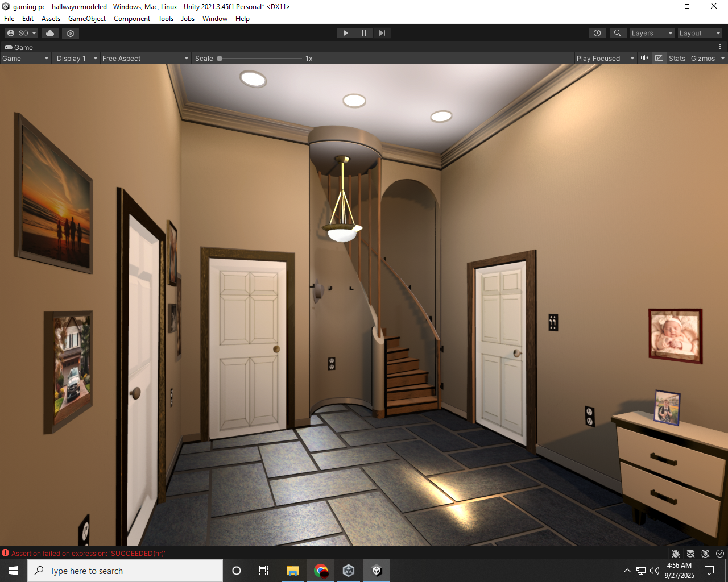The height and width of the screenshot is (582, 728).
Task: Pause the game with the Pause button
Action: click(x=364, y=33)
